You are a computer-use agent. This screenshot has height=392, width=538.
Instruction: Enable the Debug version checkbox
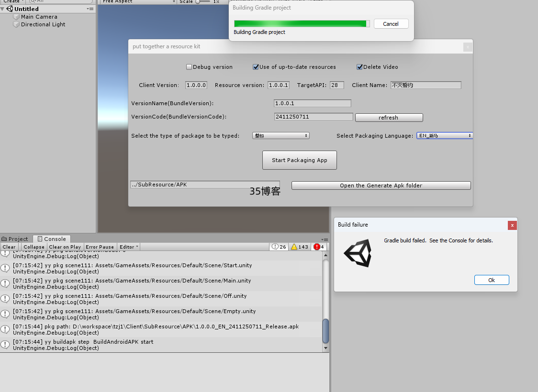(189, 67)
